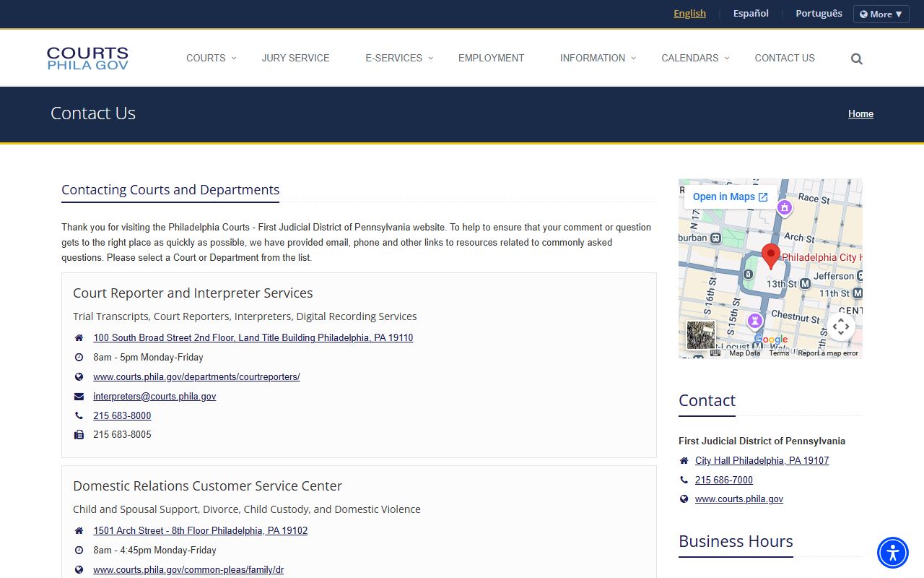Screen dimensions: 924x578
Task: Go to the Employment page
Action: (491, 59)
